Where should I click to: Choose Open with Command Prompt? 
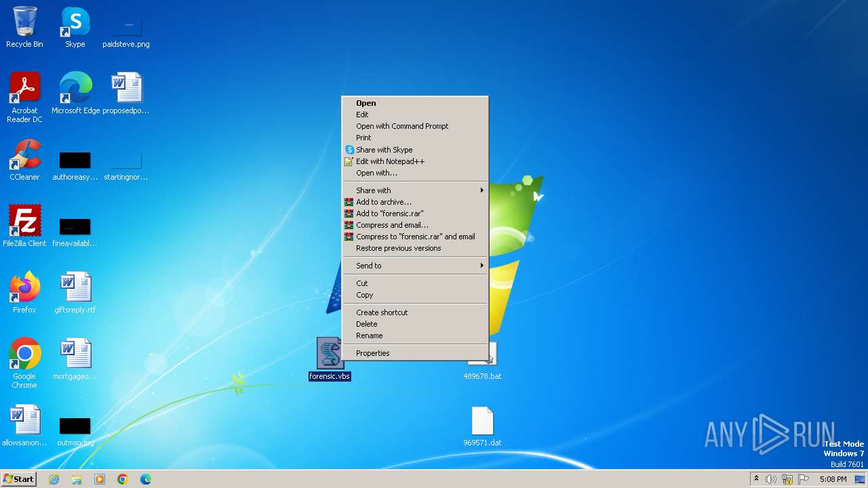(414, 126)
